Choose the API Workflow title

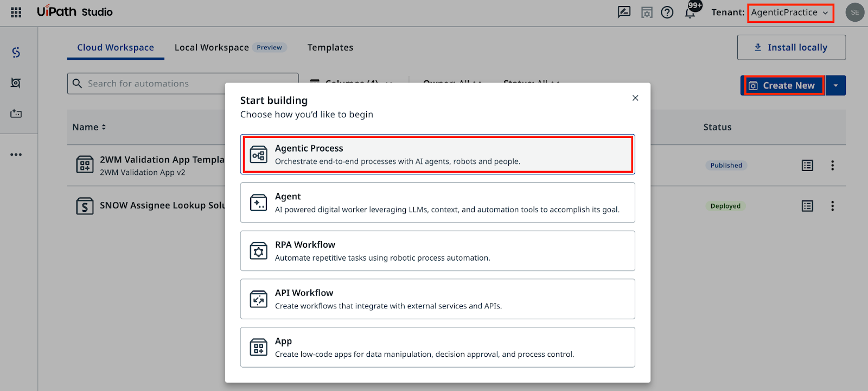click(304, 293)
